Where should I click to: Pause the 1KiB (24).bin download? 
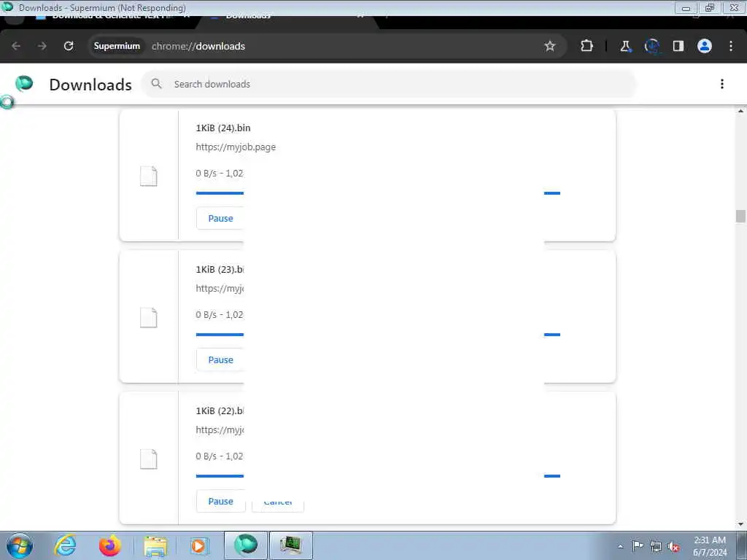click(220, 218)
